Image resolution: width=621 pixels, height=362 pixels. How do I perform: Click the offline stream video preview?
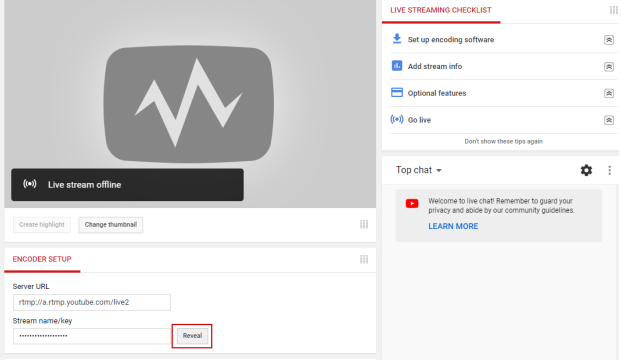190,104
